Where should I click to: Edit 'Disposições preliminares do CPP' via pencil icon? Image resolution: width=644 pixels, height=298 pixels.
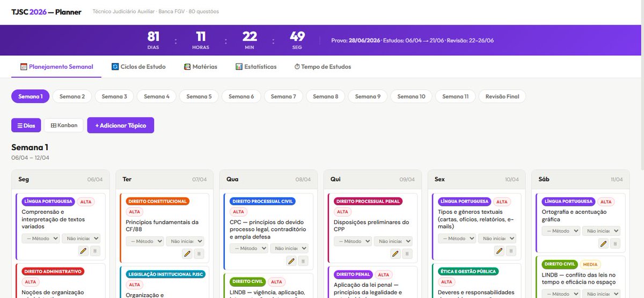[396, 254]
